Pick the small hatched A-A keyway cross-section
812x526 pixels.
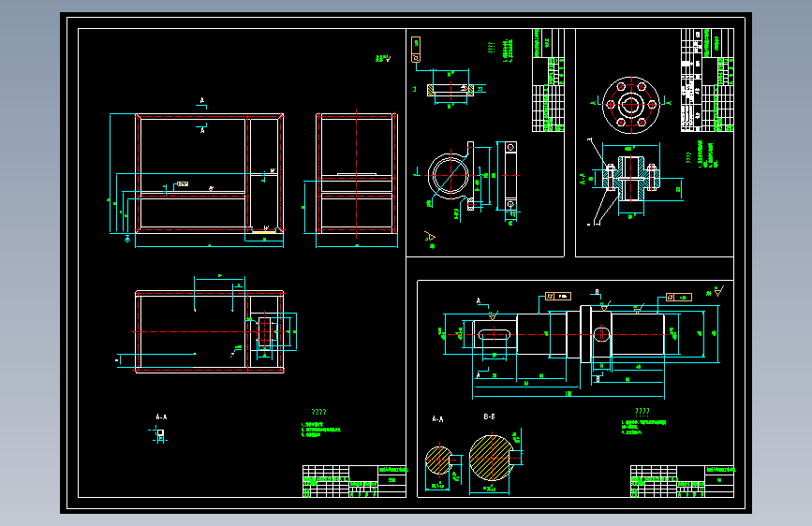439,460
